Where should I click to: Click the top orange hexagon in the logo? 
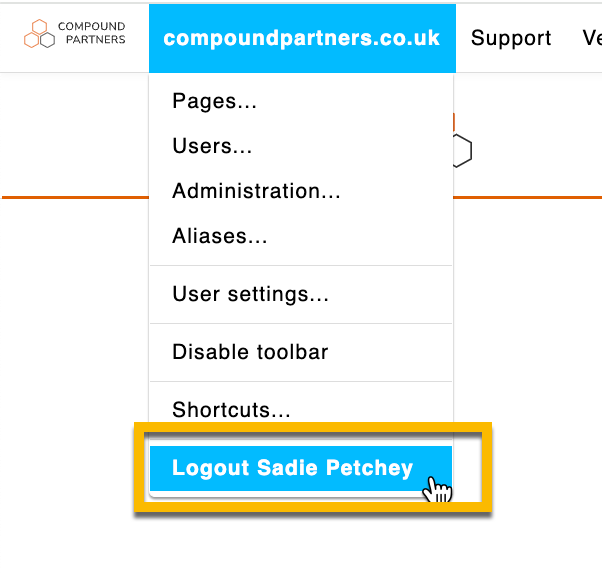pyautogui.click(x=40, y=26)
